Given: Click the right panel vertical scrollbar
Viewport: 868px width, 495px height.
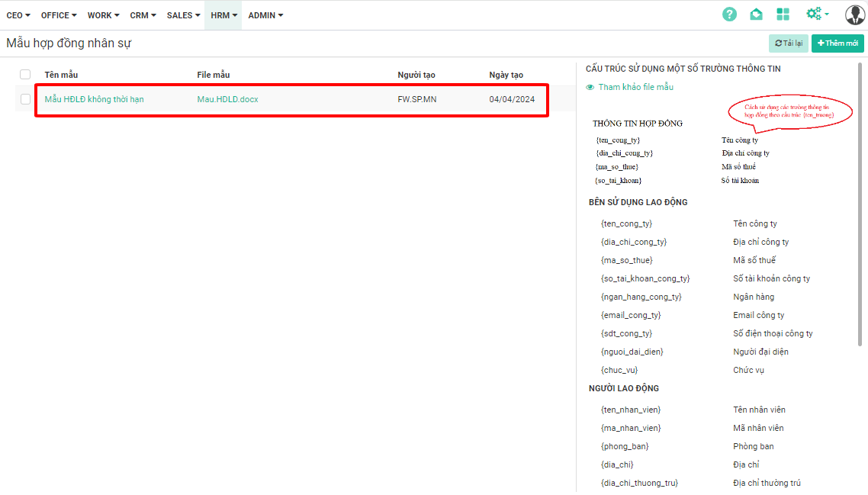Looking at the screenshot, I should 860,206.
